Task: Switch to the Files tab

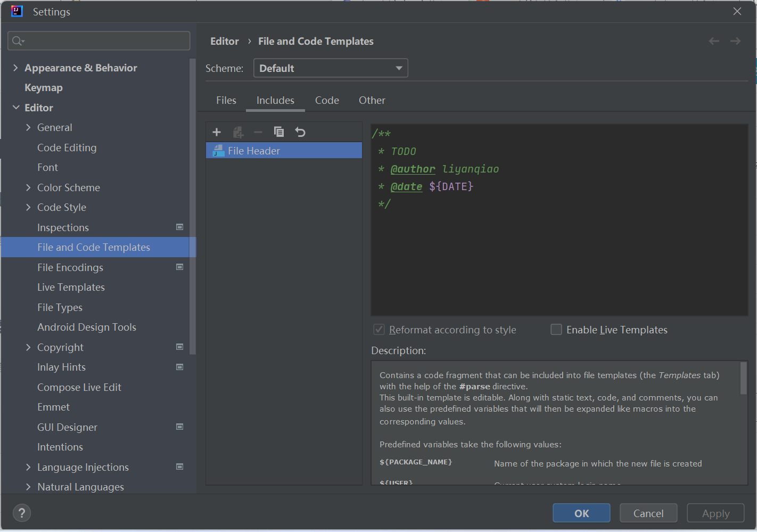Action: coord(226,100)
